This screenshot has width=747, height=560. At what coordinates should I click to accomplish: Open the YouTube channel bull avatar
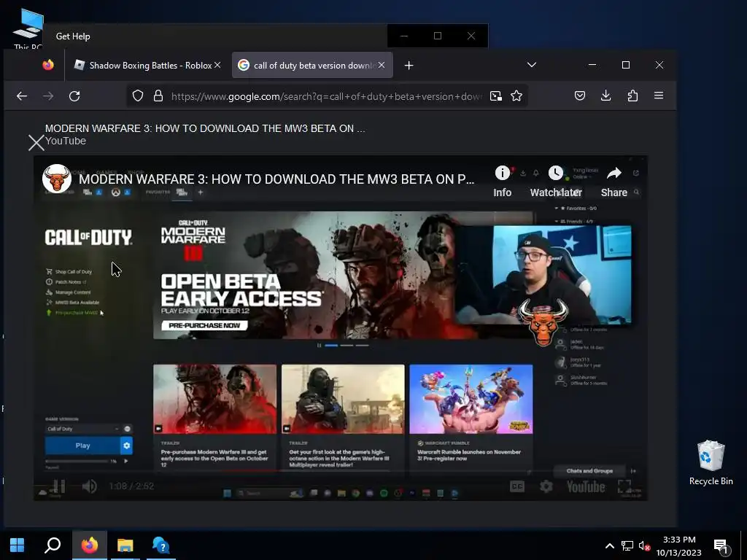(x=57, y=179)
